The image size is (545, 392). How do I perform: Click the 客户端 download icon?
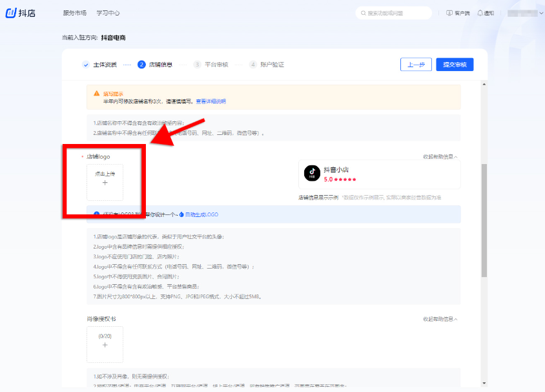(x=449, y=13)
